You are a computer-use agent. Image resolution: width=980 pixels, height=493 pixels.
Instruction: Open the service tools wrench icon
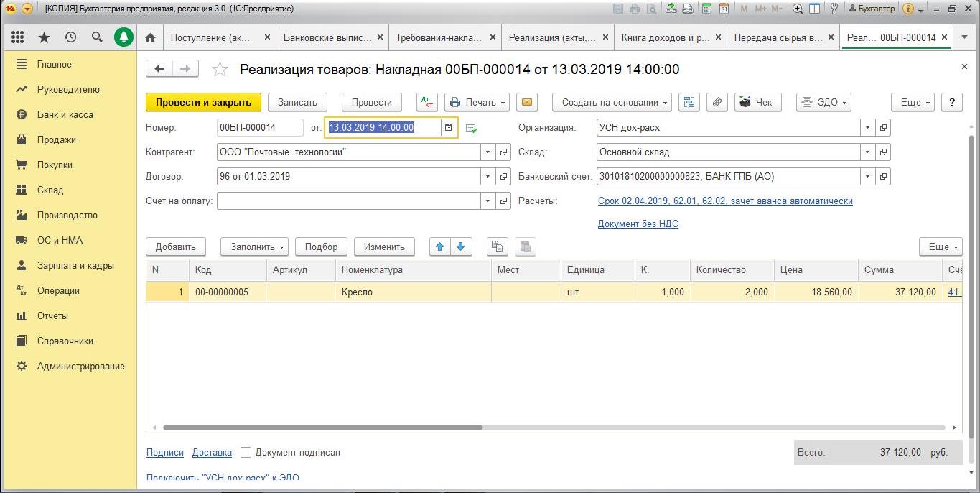coord(834,9)
